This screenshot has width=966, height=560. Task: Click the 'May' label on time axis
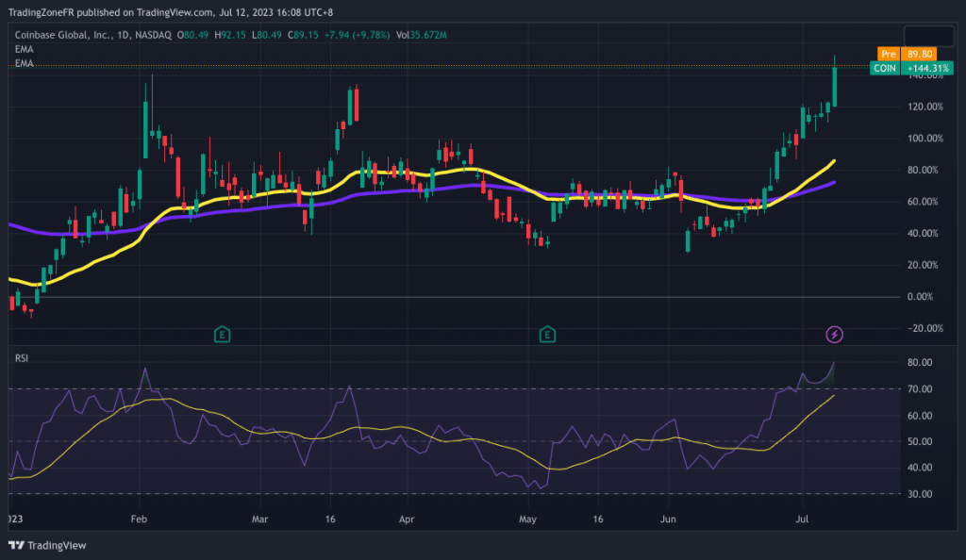click(527, 519)
